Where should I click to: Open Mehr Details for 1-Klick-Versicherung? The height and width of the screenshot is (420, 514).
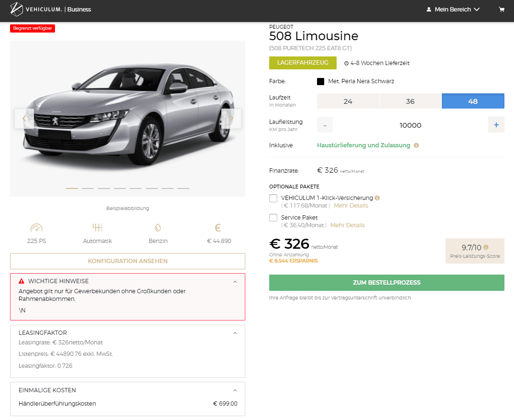(351, 206)
